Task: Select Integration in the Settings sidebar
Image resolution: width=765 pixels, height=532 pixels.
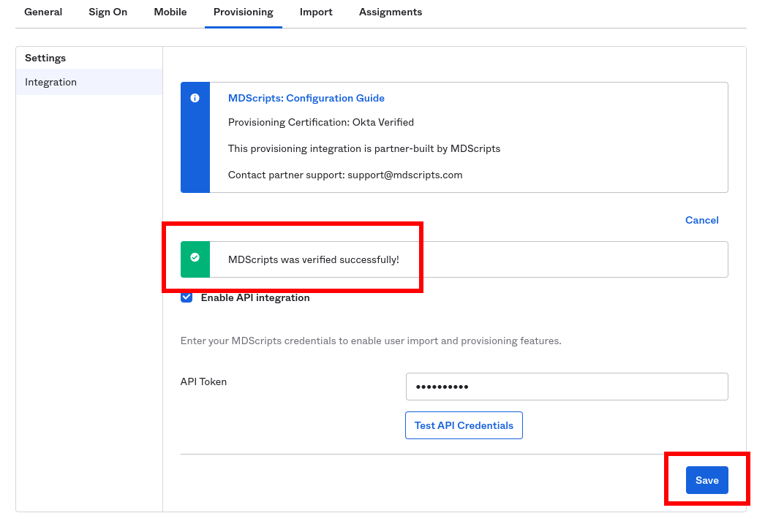Action: click(x=88, y=82)
